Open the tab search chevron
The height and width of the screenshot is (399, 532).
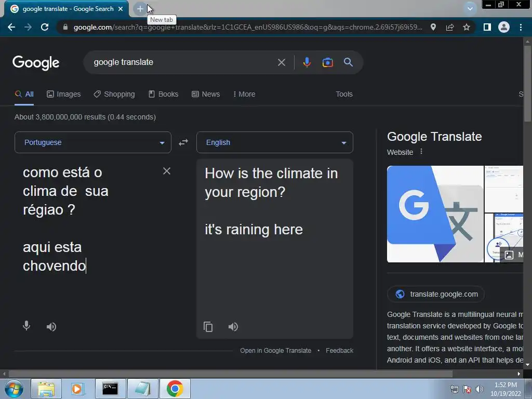(x=470, y=9)
